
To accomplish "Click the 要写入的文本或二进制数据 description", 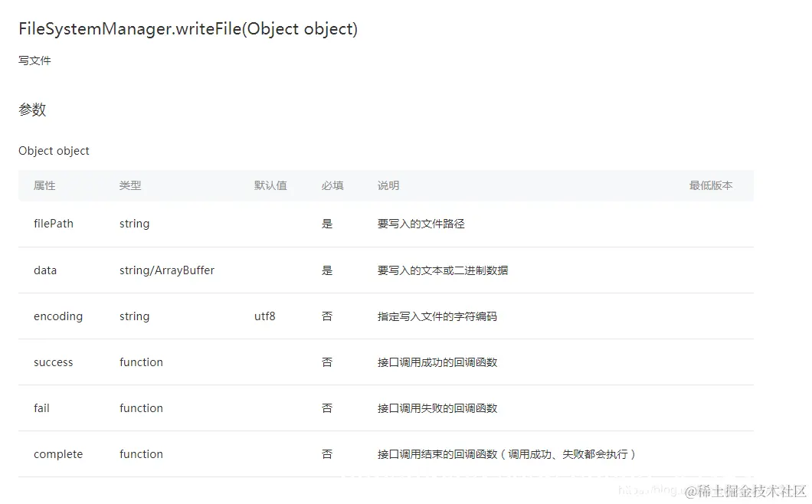I will 443,270.
